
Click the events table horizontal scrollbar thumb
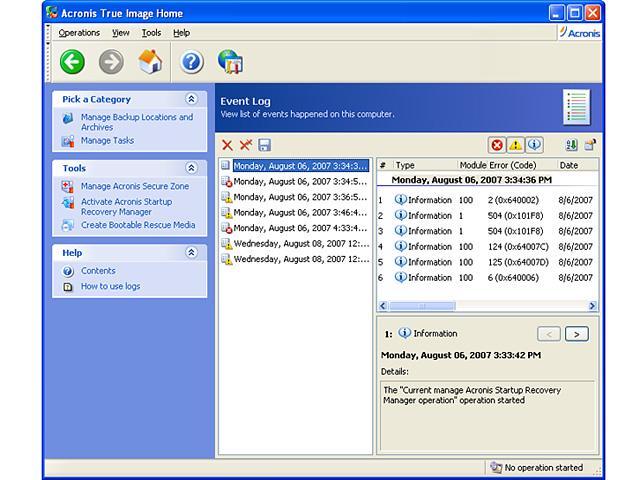point(422,306)
